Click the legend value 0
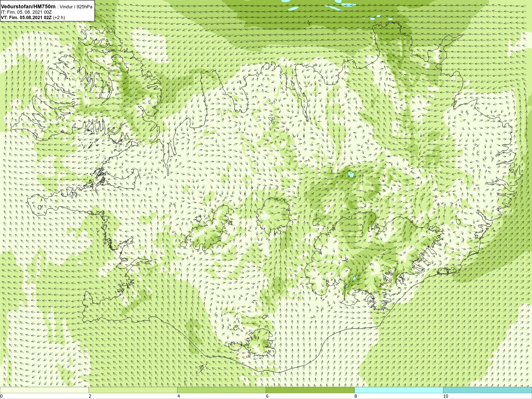The image size is (532, 399). pyautogui.click(x=1, y=396)
